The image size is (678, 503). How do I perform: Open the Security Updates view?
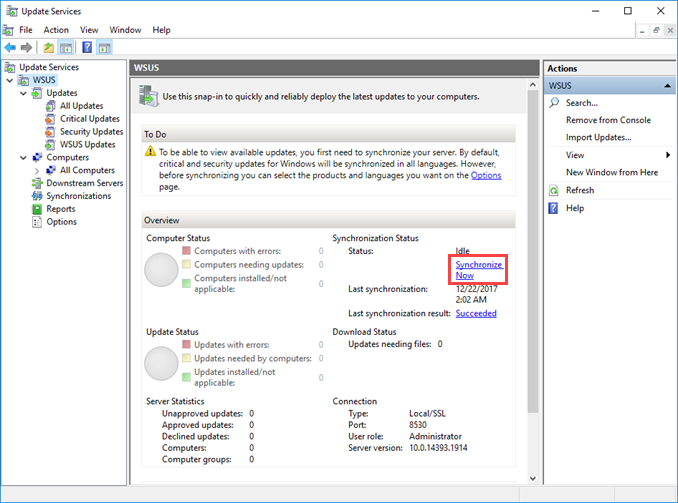point(91,131)
